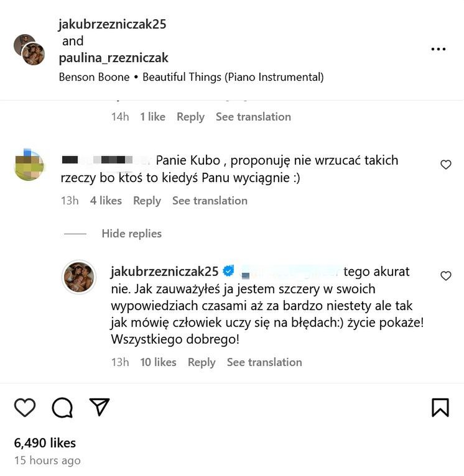The height and width of the screenshot is (476, 464).
Task: Open the jakubrzezniczak25 profile from post header
Action: (112, 24)
